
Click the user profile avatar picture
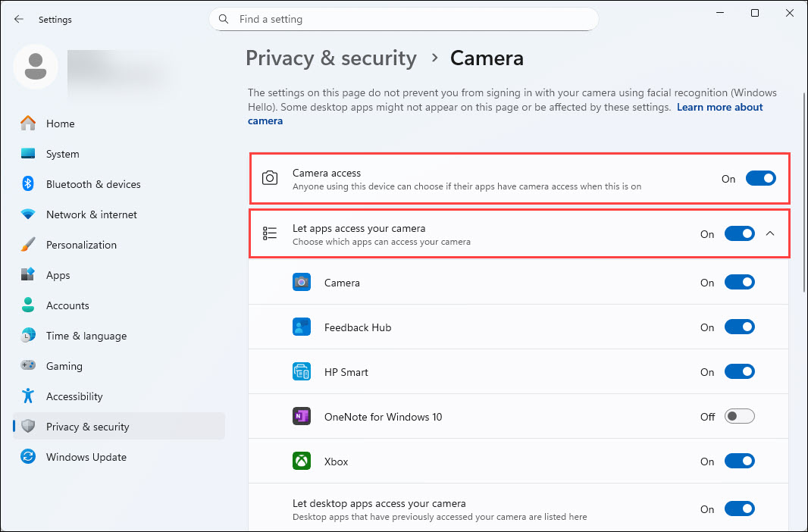pos(35,67)
